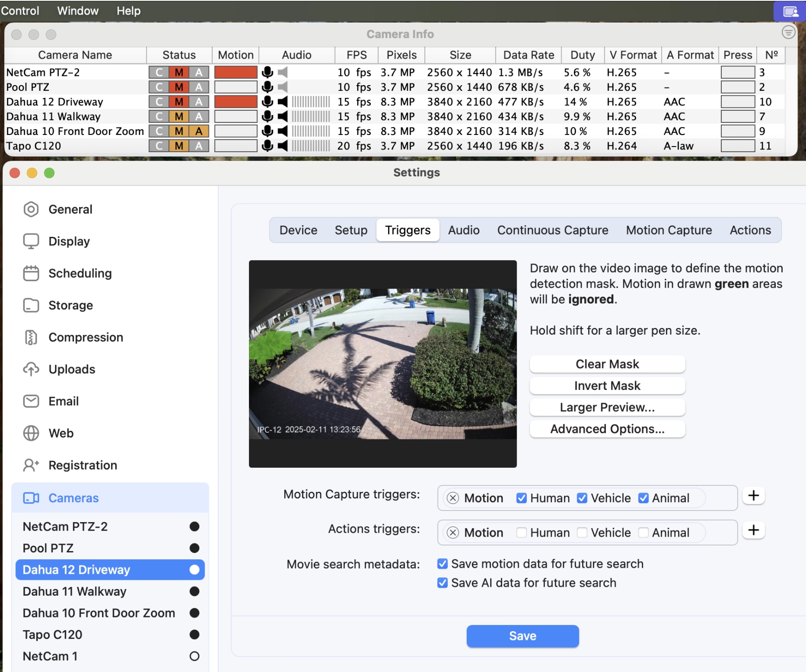Click the screen sharing menu bar icon
The height and width of the screenshot is (672, 806).
[790, 11]
